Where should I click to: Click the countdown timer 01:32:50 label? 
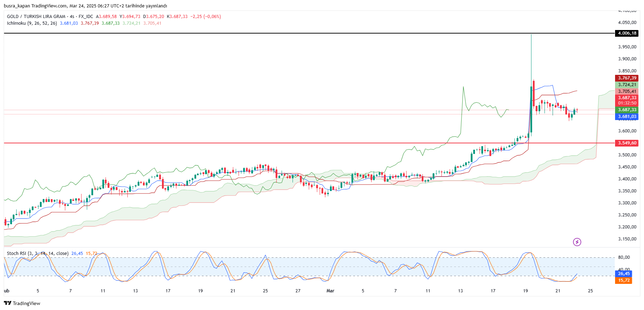click(x=627, y=103)
